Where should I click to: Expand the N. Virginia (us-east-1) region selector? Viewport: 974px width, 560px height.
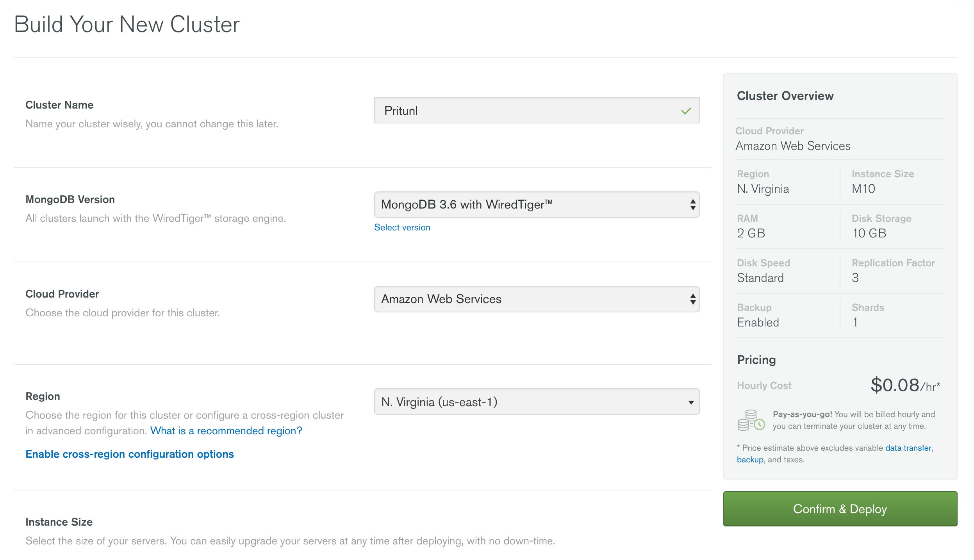[536, 402]
